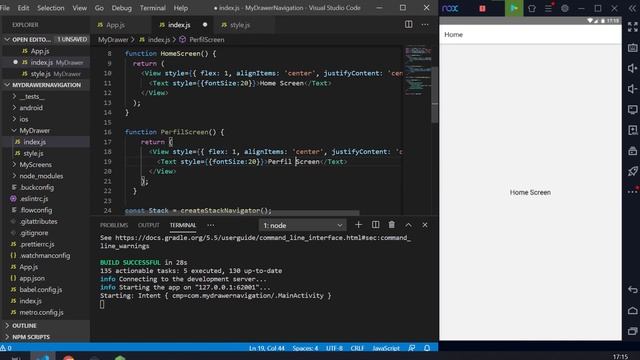The height and width of the screenshot is (360, 640).
Task: Expand the __tests__ folder
Action: [32, 96]
